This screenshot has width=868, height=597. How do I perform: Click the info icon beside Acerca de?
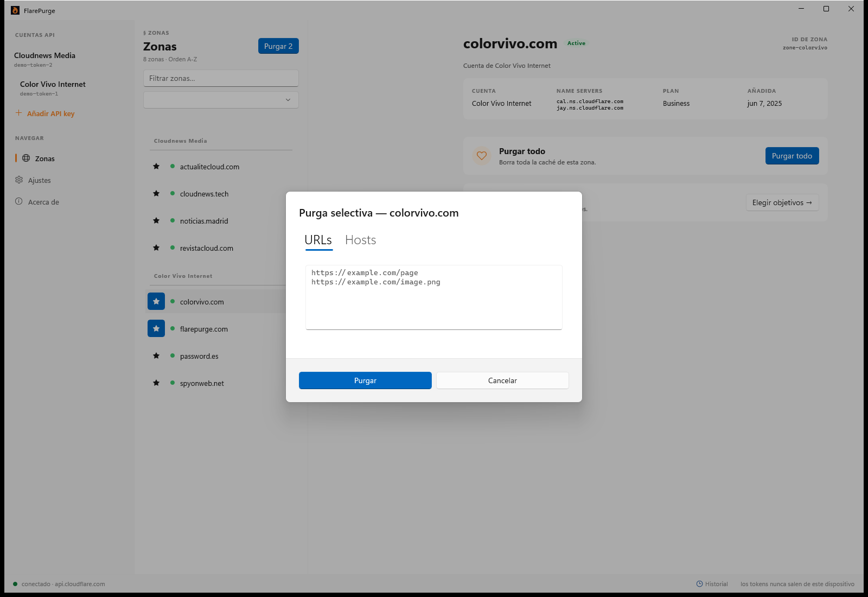[x=18, y=201]
